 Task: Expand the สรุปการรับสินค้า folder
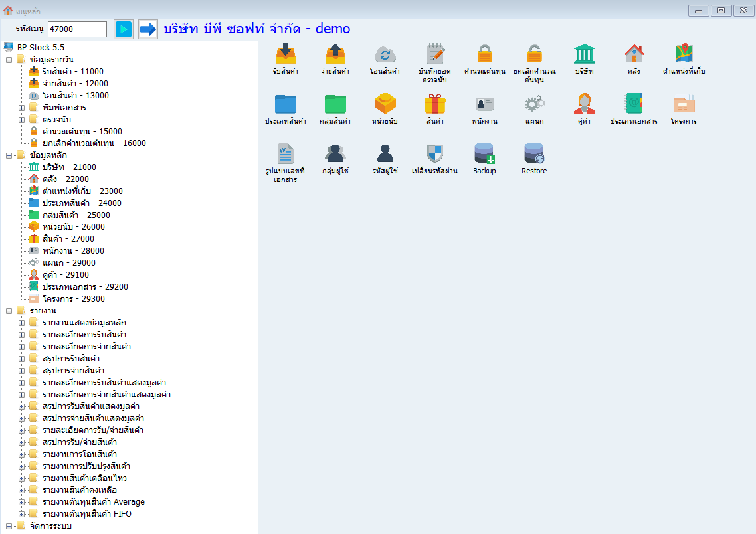[22, 359]
